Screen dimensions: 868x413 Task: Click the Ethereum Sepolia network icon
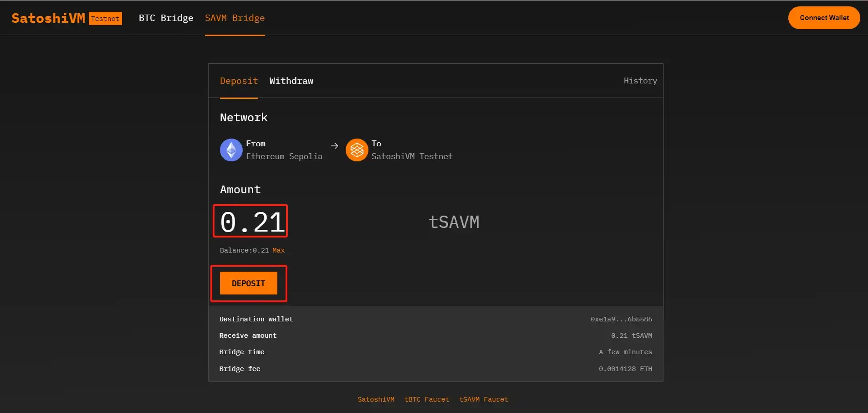click(231, 150)
